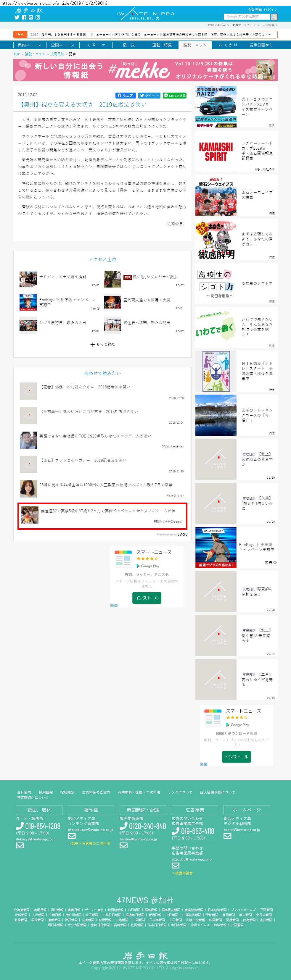Image resolution: width=291 pixels, height=980 pixels.
Task: Click inside the Google カスタム検索 field
Action: [246, 17]
